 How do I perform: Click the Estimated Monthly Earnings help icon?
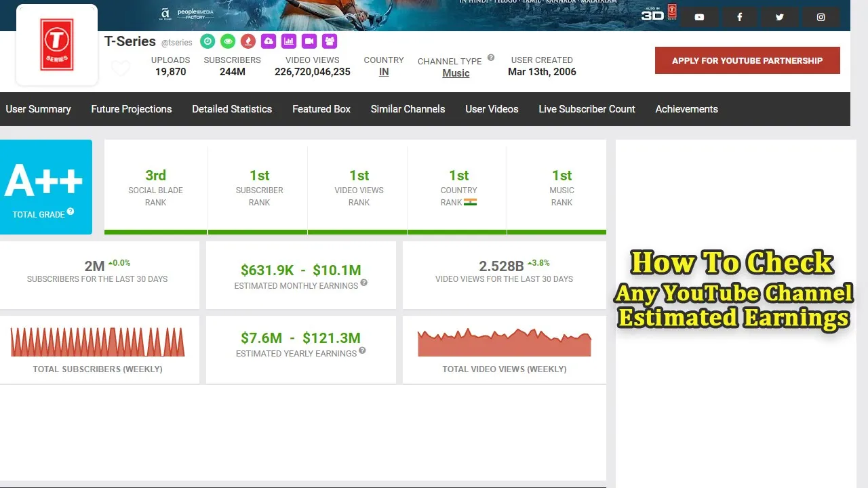364,283
